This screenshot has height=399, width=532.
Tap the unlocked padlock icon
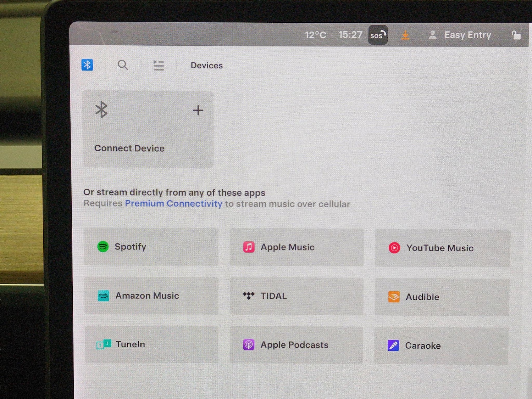coord(516,35)
